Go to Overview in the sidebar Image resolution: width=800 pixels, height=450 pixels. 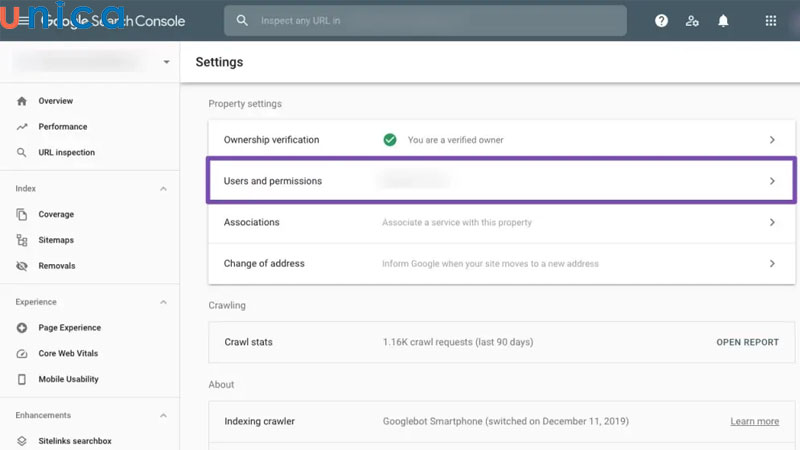tap(55, 101)
